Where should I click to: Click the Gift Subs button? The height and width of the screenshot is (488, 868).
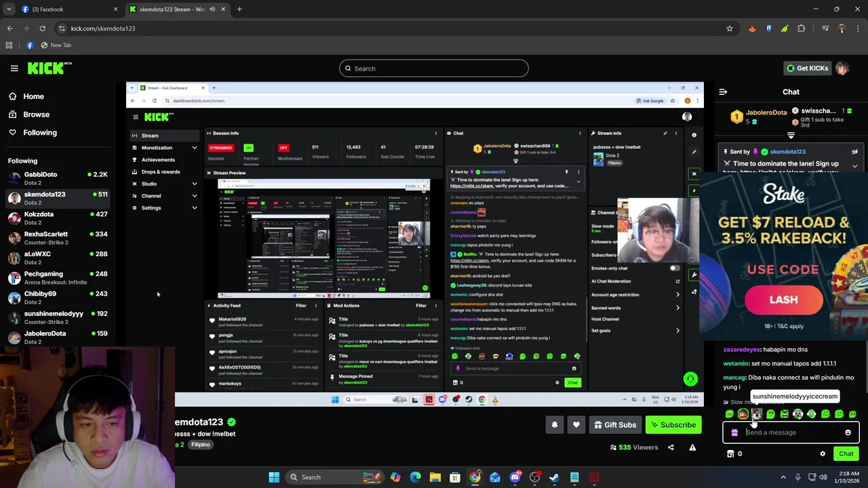pos(615,425)
